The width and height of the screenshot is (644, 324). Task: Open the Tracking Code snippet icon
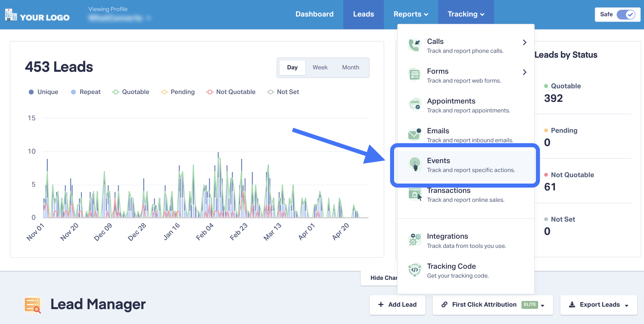click(414, 270)
